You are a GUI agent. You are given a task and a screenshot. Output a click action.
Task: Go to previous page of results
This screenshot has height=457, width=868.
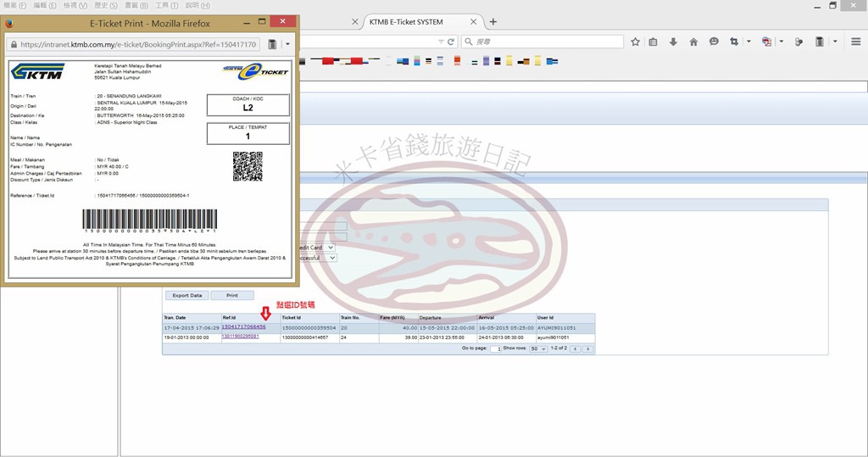tap(576, 349)
